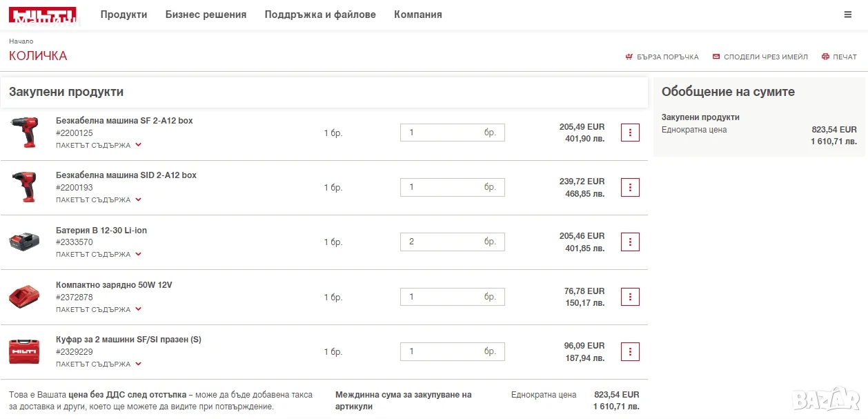Open the Безкабелна машина SID 2-A12 box link
This screenshot has height=419, width=868.
click(x=126, y=175)
